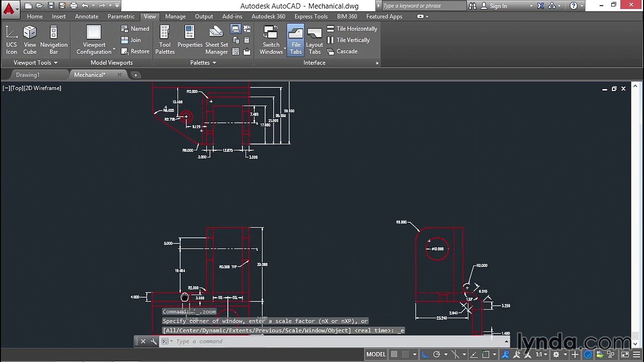Click the workspace switching gear in status bar
The width and height of the screenshot is (644, 362).
[x=556, y=354]
